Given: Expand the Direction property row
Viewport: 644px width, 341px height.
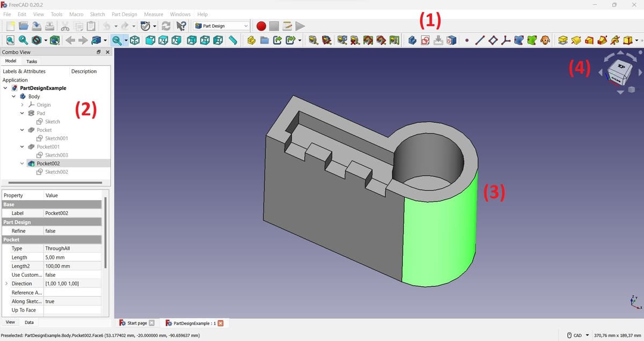Looking at the screenshot, I should pos(6,284).
